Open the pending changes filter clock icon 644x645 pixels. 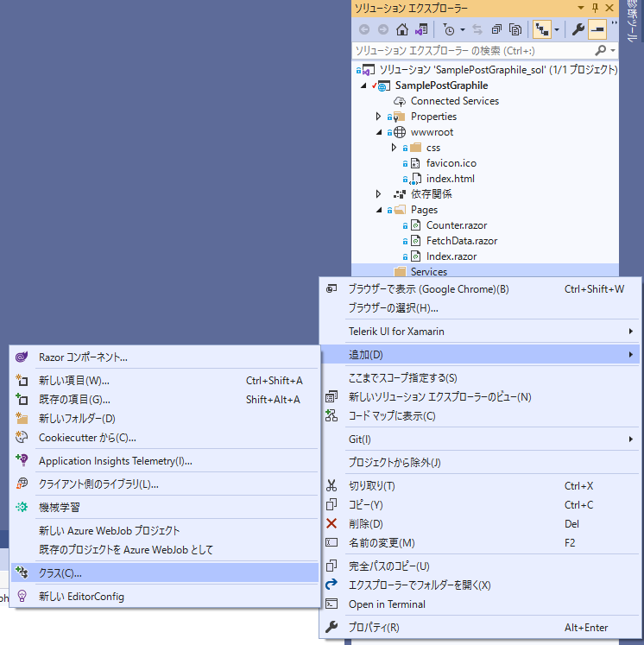(x=449, y=29)
